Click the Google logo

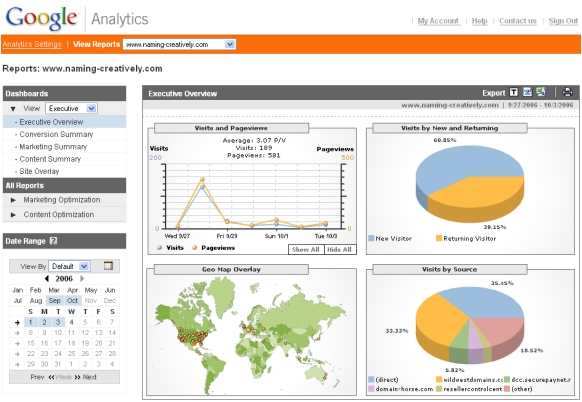click(x=42, y=19)
